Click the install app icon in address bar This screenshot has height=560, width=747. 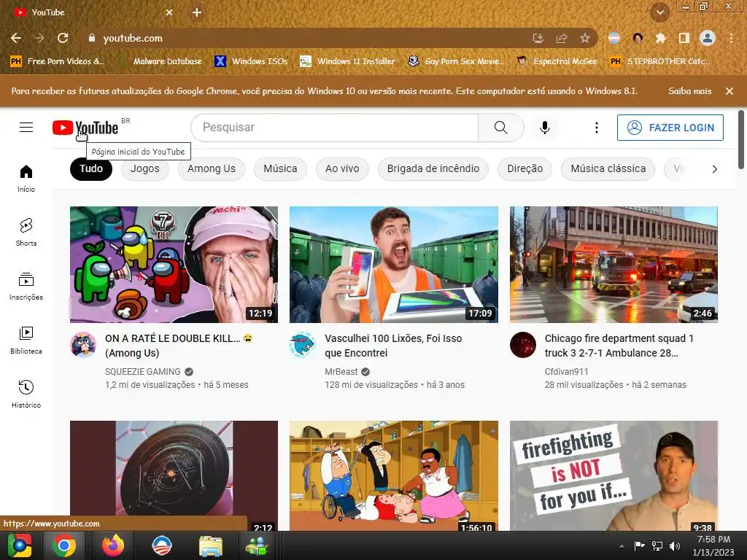point(538,38)
